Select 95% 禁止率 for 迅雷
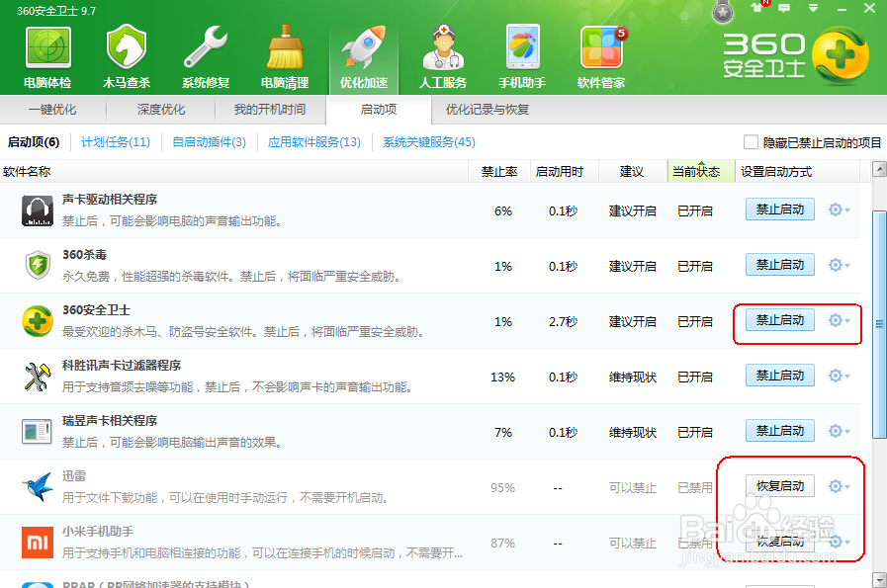 coord(503,487)
